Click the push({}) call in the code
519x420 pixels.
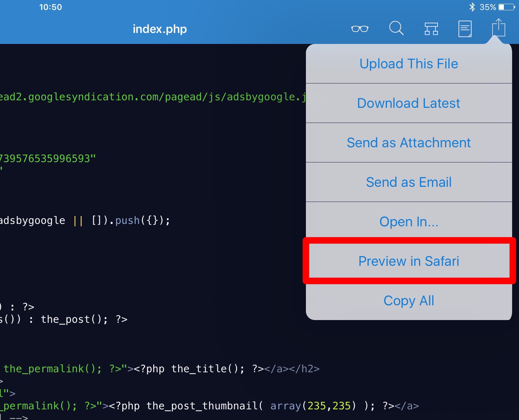(142, 220)
